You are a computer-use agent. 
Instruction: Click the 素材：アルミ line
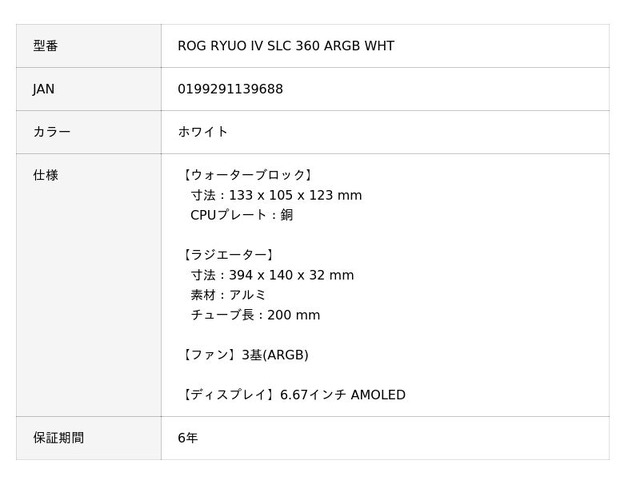pyautogui.click(x=228, y=295)
